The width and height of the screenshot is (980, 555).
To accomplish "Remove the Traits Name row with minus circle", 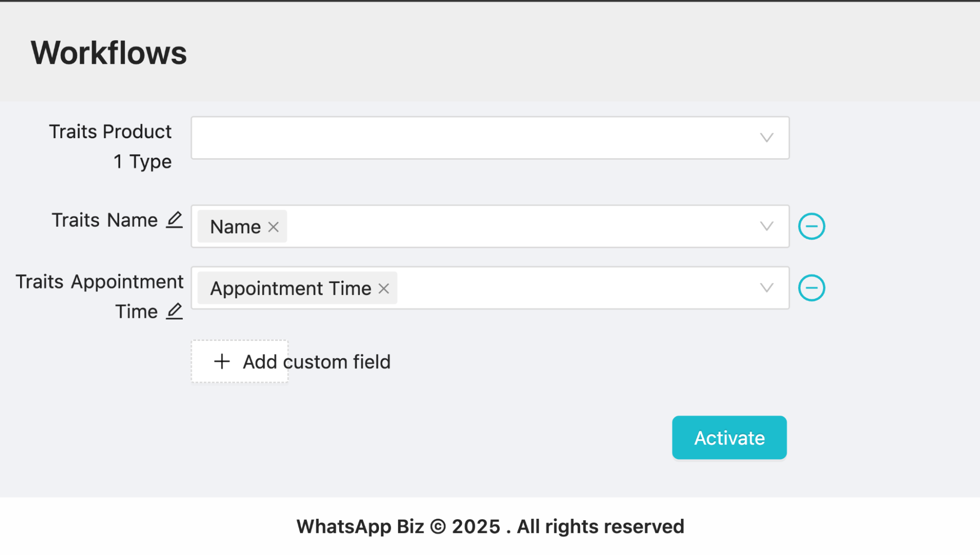I will point(811,226).
